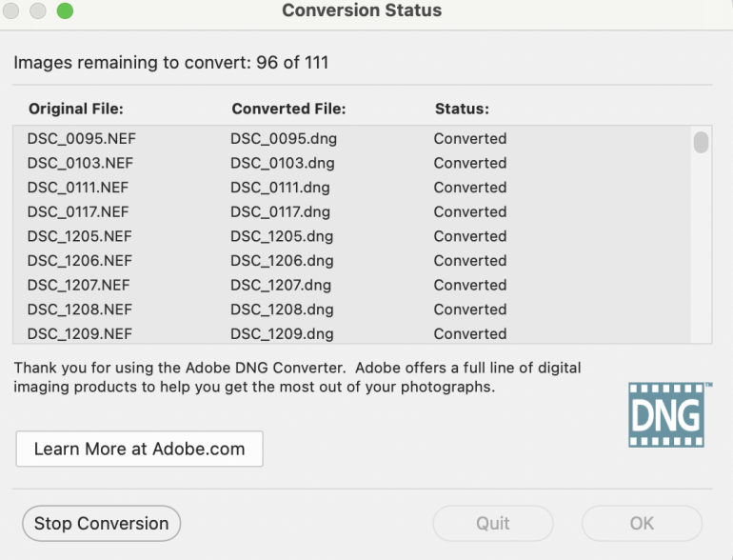Select DSC_1209.NEF original file
The width and height of the screenshot is (733, 560).
point(79,333)
